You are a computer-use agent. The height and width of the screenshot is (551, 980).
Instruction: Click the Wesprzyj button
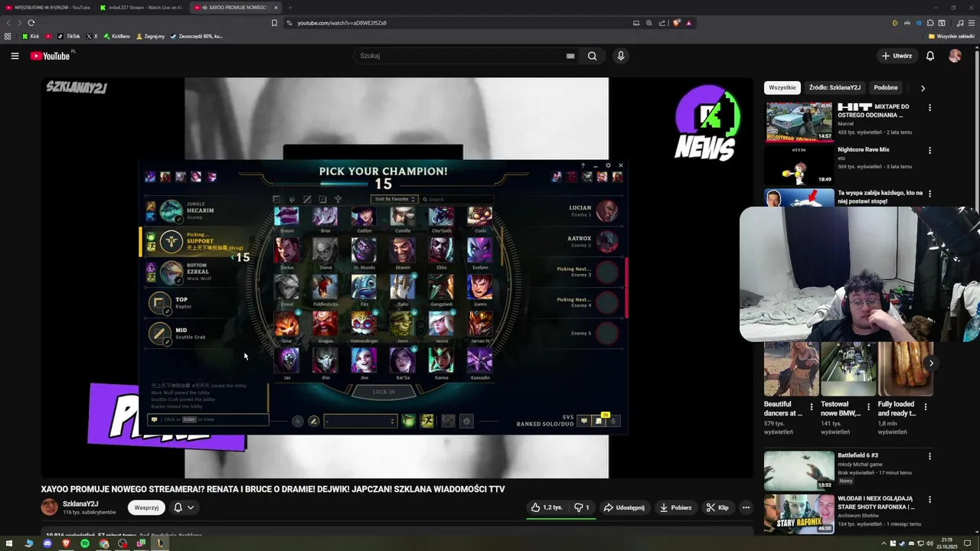[x=146, y=507]
